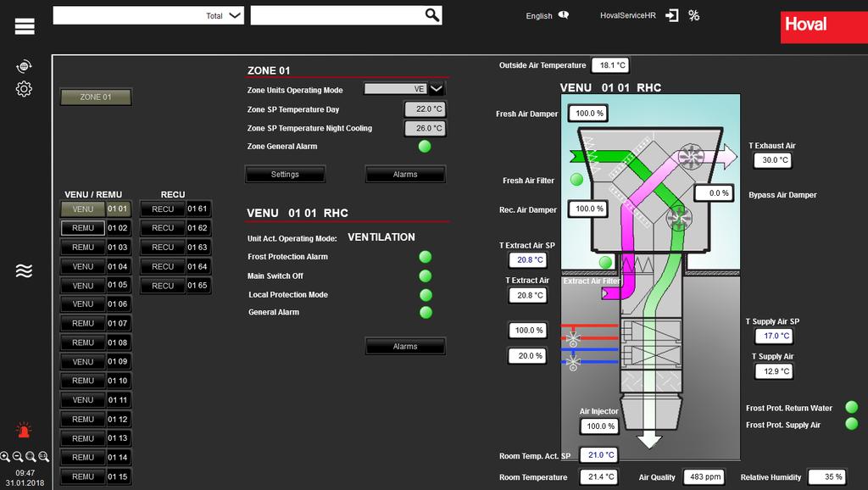
Task: Click the heating valve icon on red pipe
Action: pyautogui.click(x=573, y=337)
